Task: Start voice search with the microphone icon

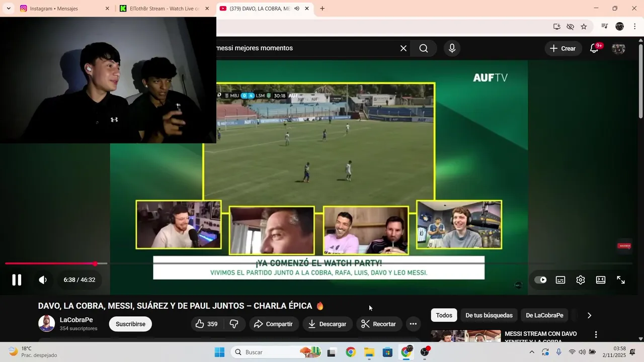Action: coord(452,48)
